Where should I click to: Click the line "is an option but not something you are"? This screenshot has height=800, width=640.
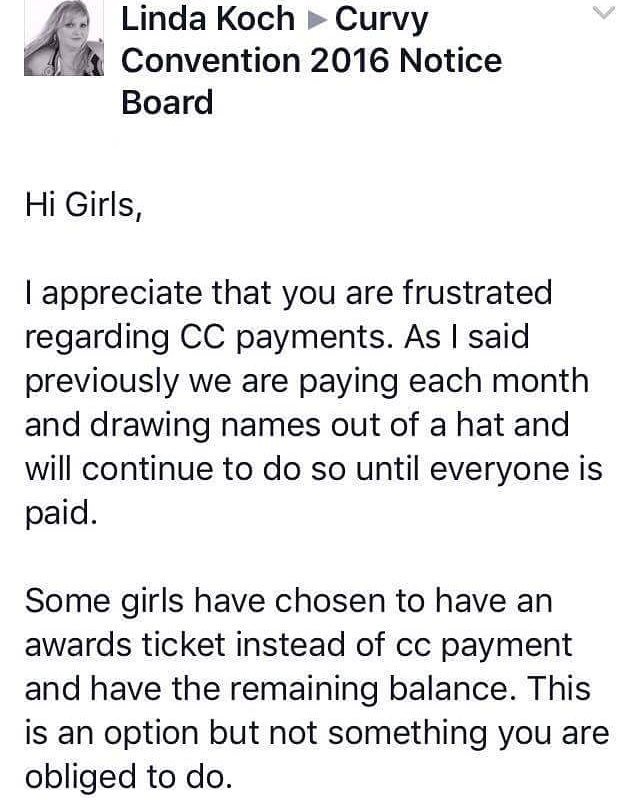coord(317,735)
